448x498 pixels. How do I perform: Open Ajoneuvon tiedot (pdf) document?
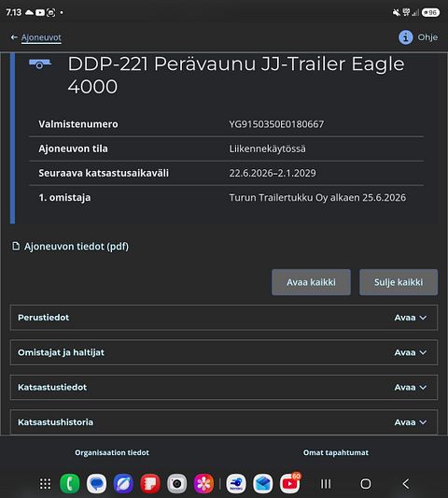tap(77, 247)
